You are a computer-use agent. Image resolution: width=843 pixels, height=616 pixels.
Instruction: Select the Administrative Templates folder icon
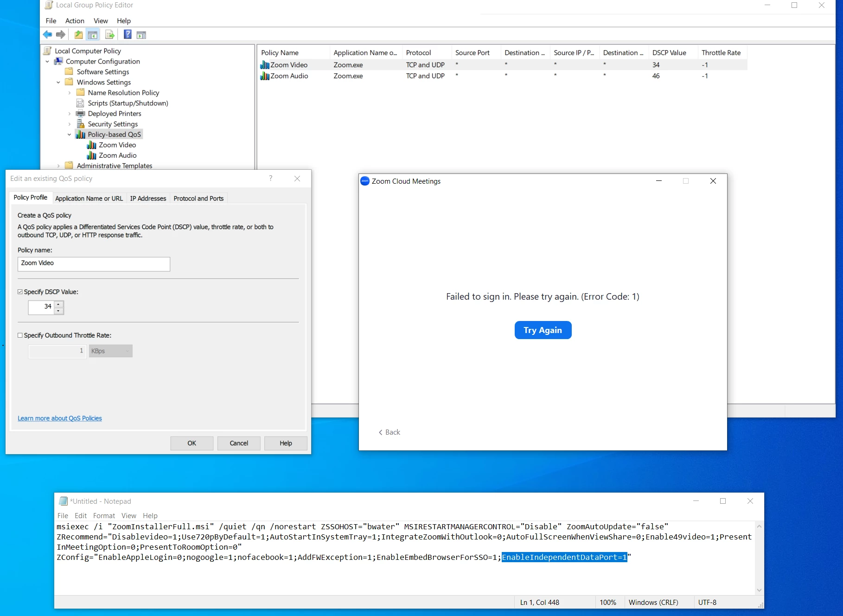69,166
